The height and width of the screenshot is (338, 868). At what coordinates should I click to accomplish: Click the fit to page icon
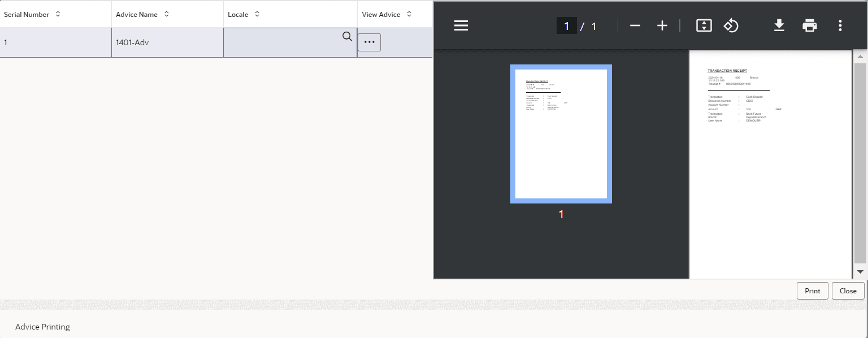(x=704, y=25)
